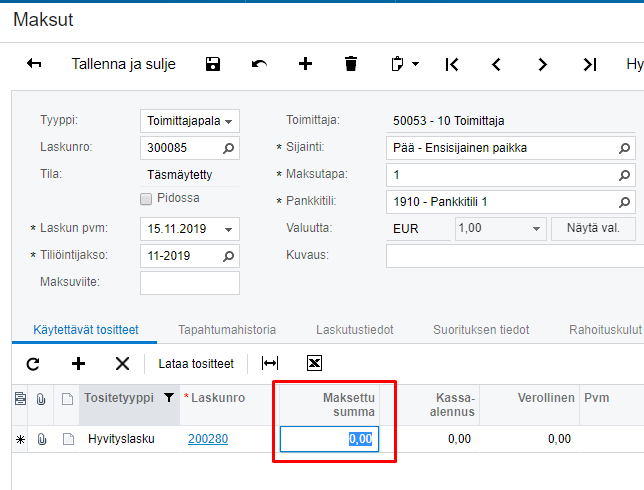
Task: Refresh the grid rows
Action: coord(32,363)
